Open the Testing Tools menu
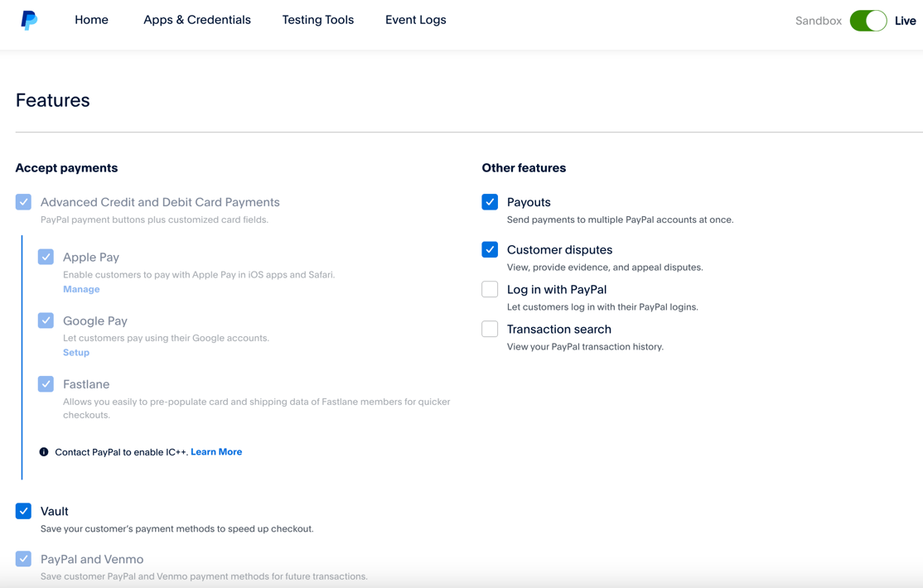 click(318, 20)
